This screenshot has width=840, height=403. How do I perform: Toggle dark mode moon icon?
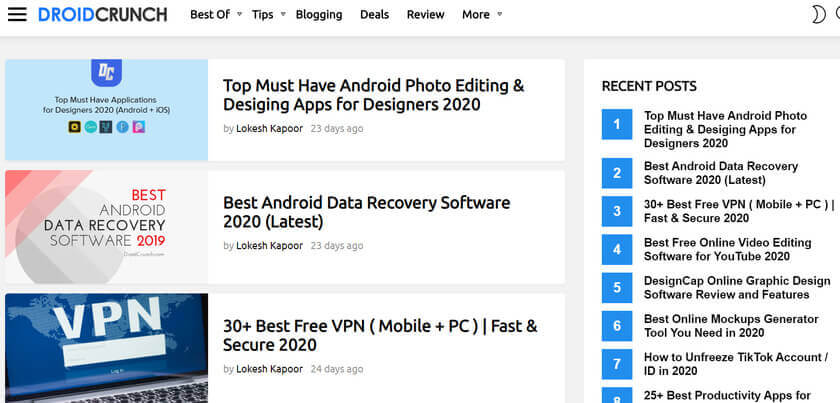tap(818, 14)
